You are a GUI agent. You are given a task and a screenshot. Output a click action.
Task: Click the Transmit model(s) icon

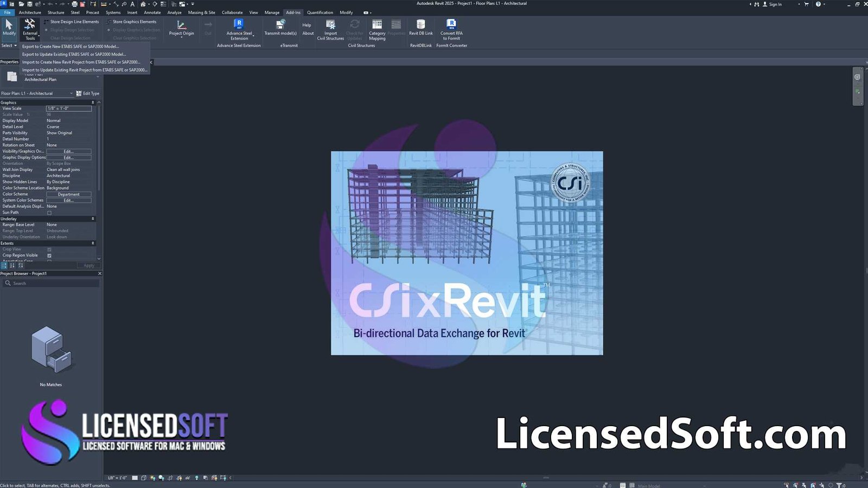(x=280, y=24)
